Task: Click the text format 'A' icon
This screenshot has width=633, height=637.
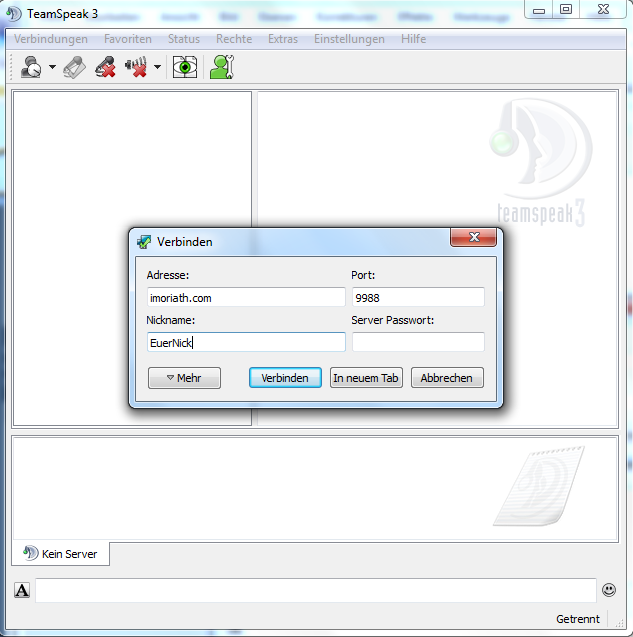Action: [22, 590]
